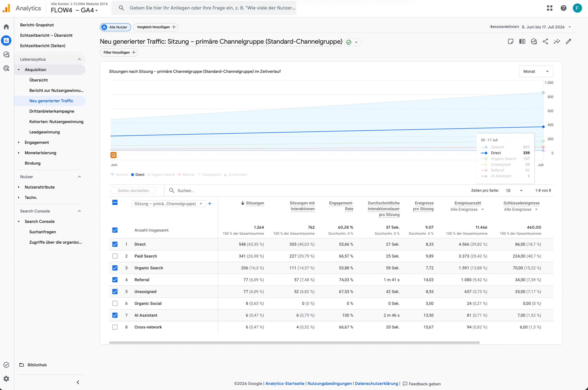
Task: Open the Sitzung – primäre Channelgruppe dimension dropdown
Action: tap(169, 204)
